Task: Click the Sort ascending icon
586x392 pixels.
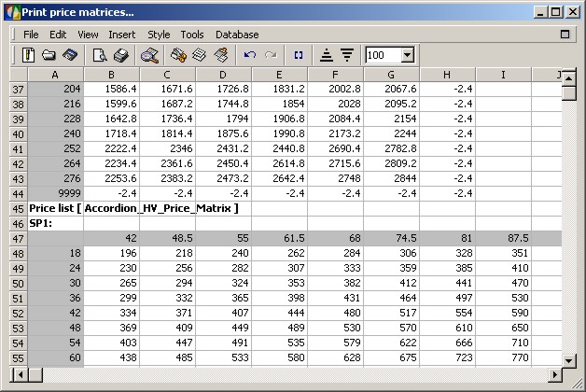Action: coord(326,55)
